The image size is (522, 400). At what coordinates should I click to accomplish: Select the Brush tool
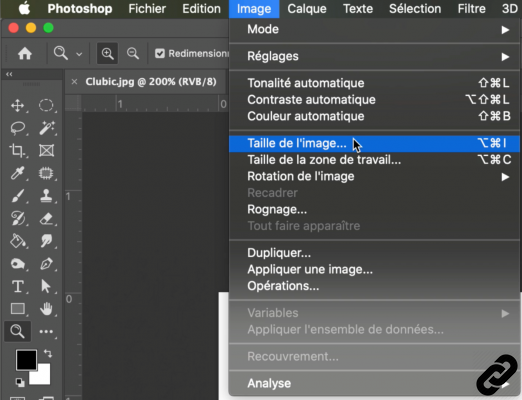pos(17,196)
